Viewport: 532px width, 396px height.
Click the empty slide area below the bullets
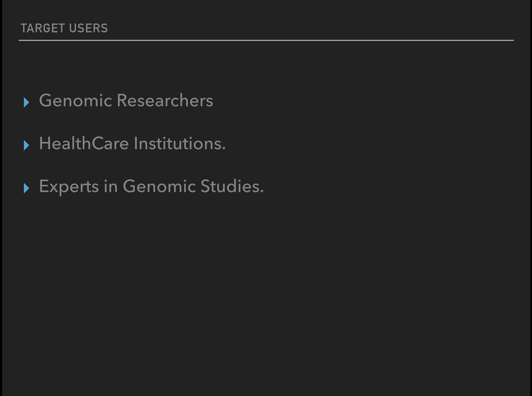(264, 288)
